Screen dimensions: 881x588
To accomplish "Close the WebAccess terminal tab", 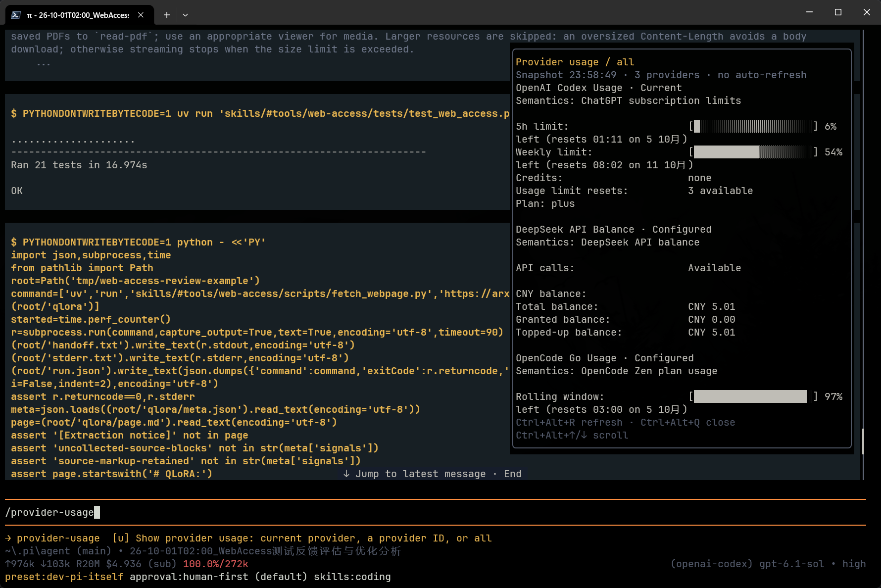I will pos(141,15).
